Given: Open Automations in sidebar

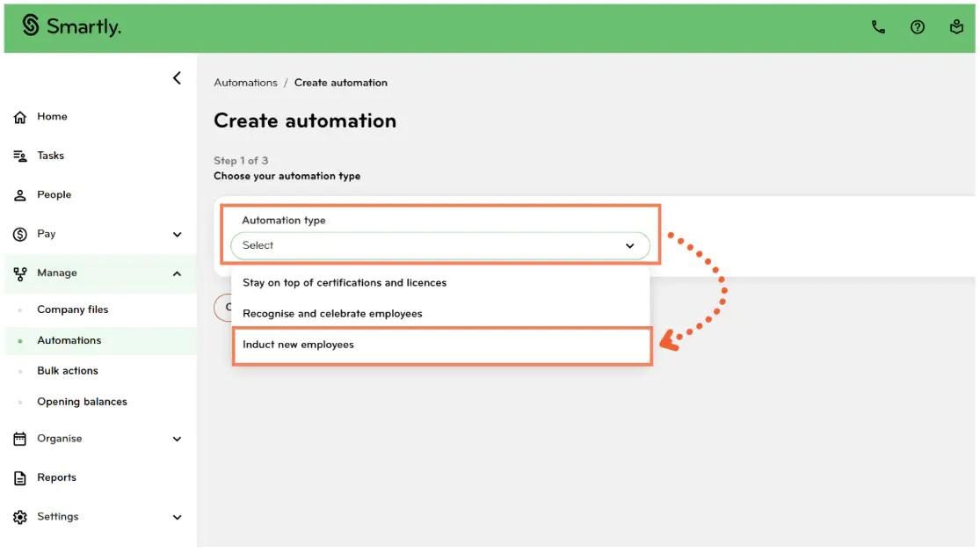Looking at the screenshot, I should pos(69,340).
